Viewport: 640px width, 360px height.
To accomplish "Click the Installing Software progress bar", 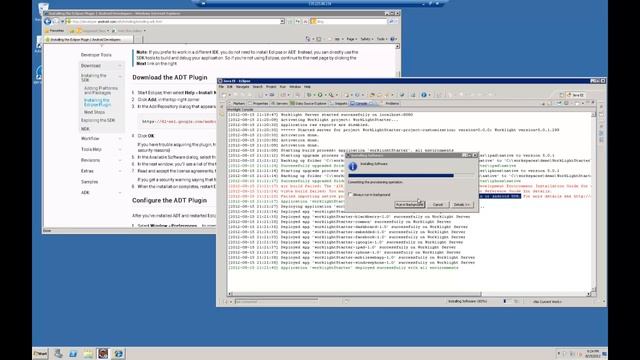I will [x=411, y=176].
